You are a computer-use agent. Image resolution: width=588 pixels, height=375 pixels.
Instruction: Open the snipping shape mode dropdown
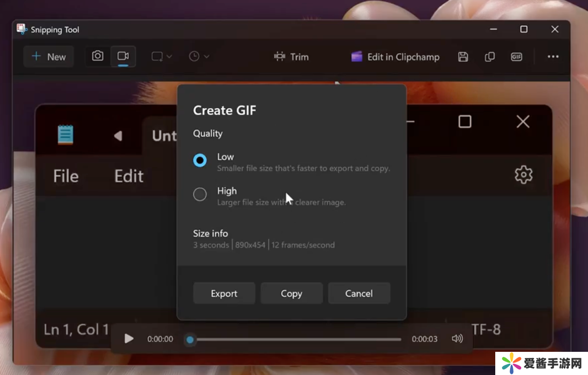point(161,57)
